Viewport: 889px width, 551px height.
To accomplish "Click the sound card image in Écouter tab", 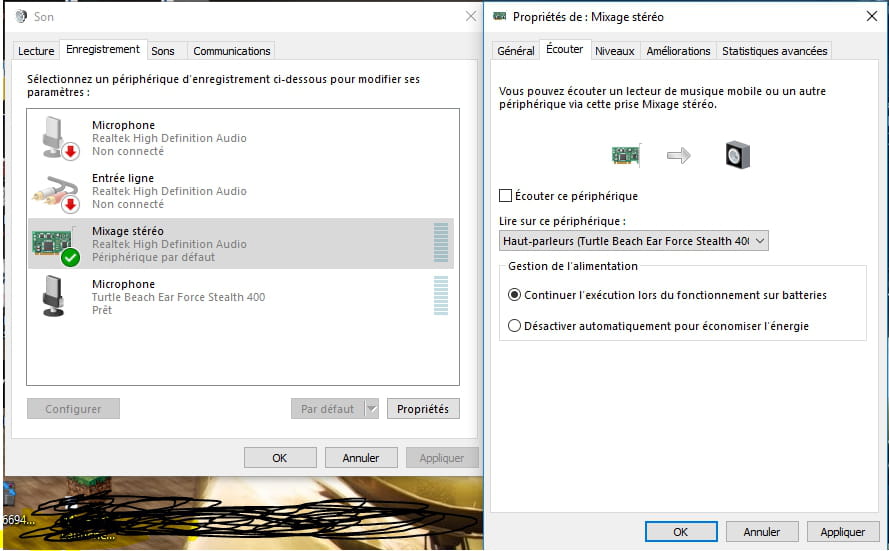I will (626, 154).
